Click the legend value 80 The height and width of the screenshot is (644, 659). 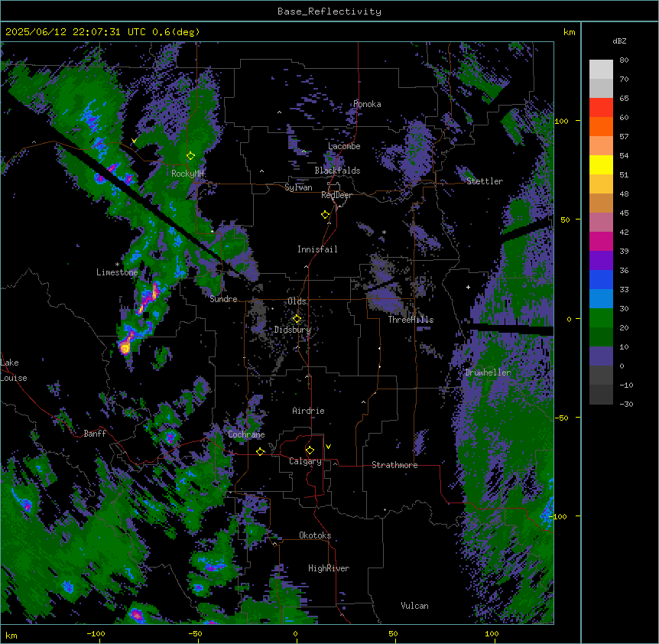coord(624,60)
